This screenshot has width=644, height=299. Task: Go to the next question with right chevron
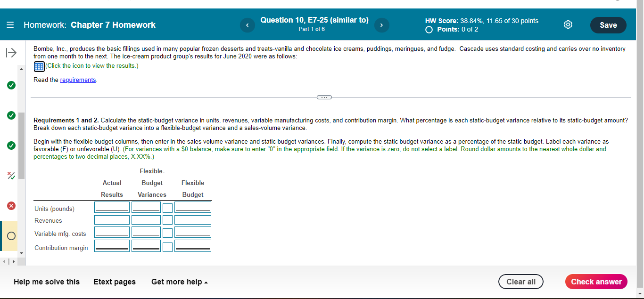pos(381,25)
